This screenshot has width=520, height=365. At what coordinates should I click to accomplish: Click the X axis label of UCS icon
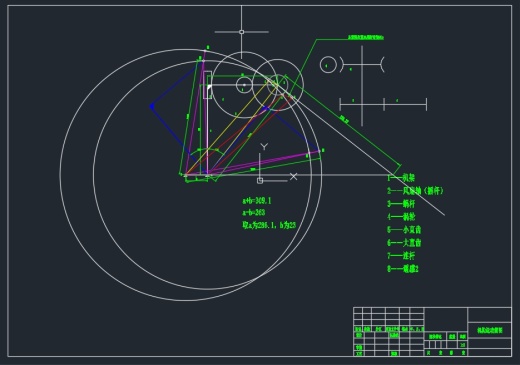293,176
